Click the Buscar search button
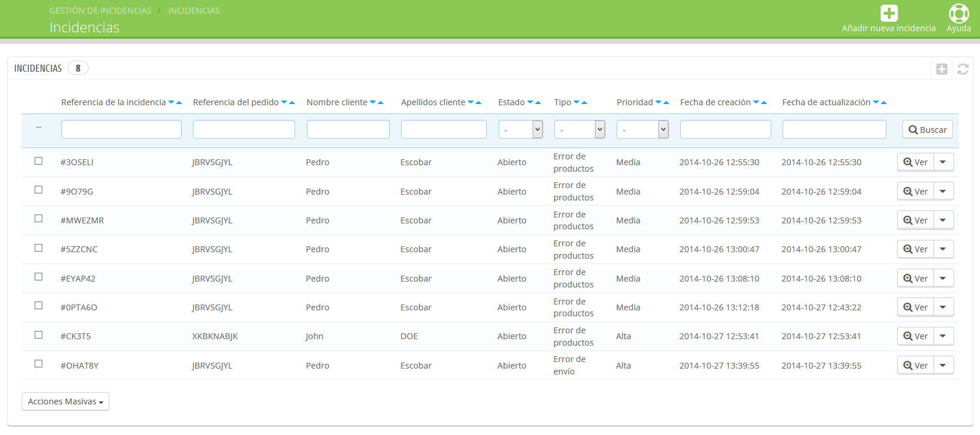 click(x=928, y=129)
